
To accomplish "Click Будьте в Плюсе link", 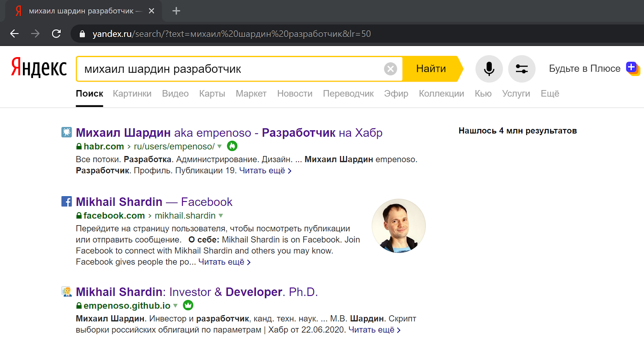I will [584, 69].
